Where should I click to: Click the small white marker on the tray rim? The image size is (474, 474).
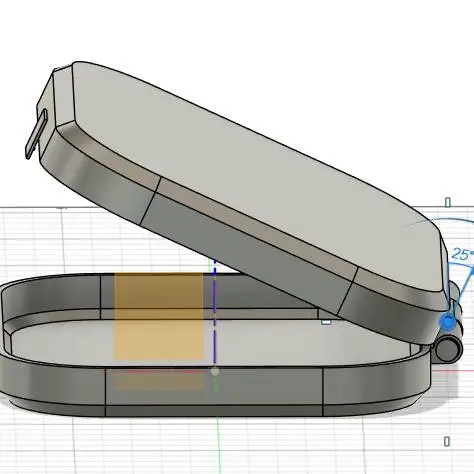coord(326,322)
